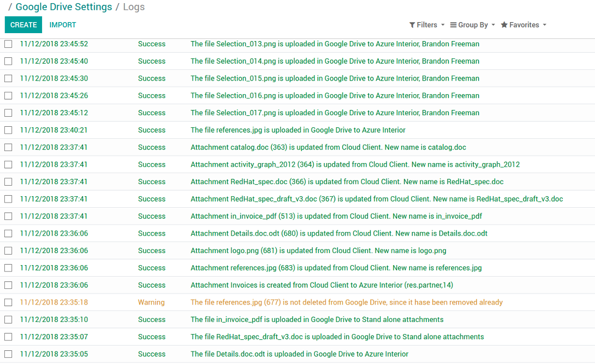Open the orange Warning status entry
595x364 pixels.
point(151,302)
